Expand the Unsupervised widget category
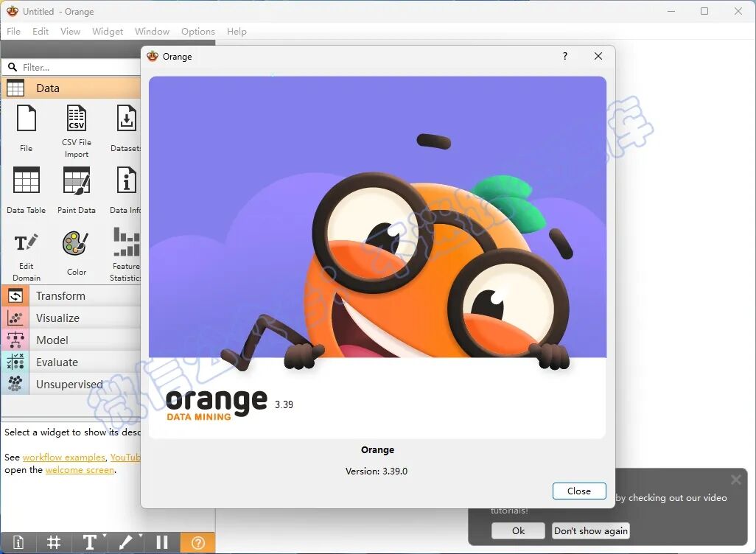 click(x=71, y=385)
